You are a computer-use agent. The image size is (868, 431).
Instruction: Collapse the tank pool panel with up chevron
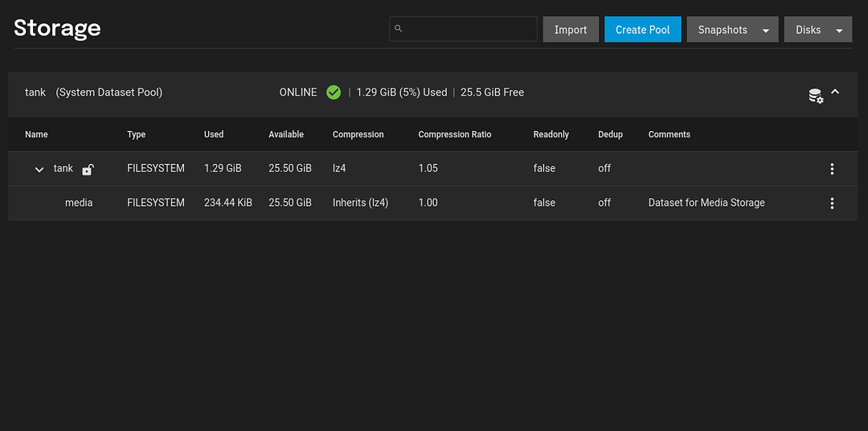pos(835,92)
